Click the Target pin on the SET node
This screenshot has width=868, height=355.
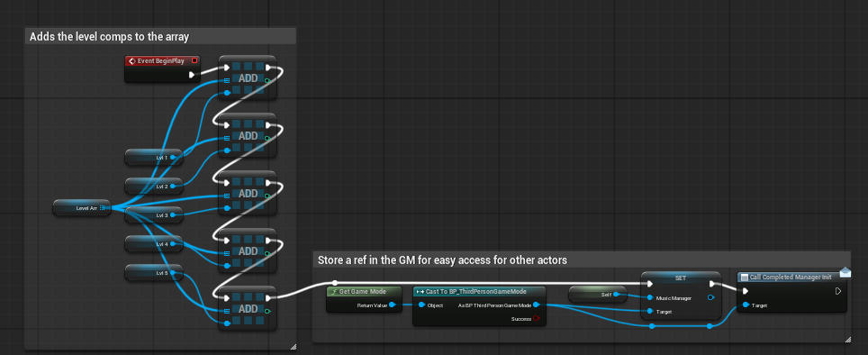click(x=650, y=312)
